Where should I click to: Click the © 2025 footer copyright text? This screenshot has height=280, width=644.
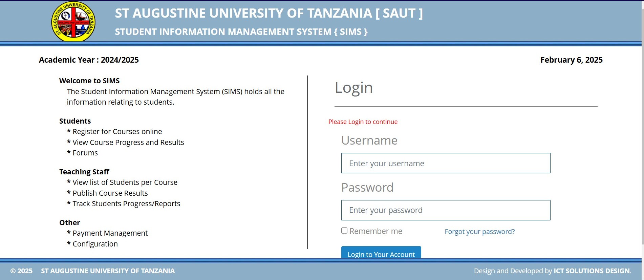click(21, 271)
